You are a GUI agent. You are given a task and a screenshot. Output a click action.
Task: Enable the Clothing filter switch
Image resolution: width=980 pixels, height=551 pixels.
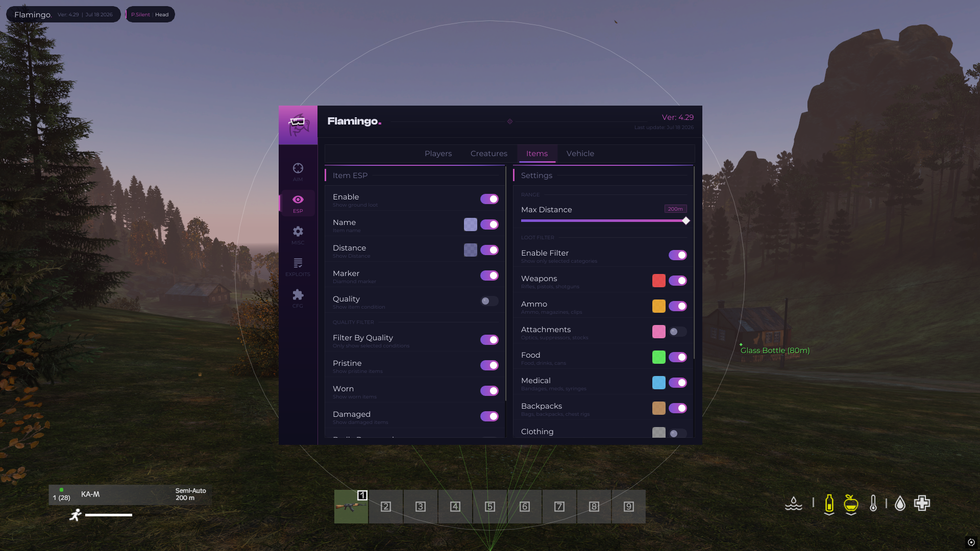click(x=678, y=433)
